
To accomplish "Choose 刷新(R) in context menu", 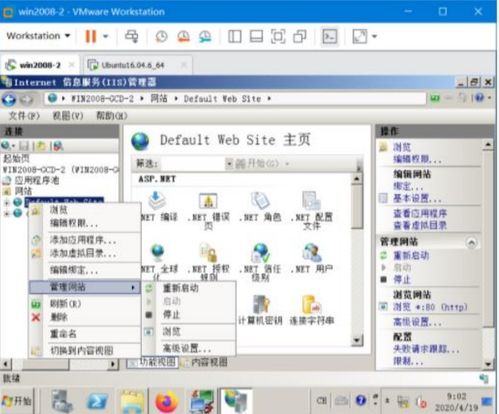I will tap(84, 303).
